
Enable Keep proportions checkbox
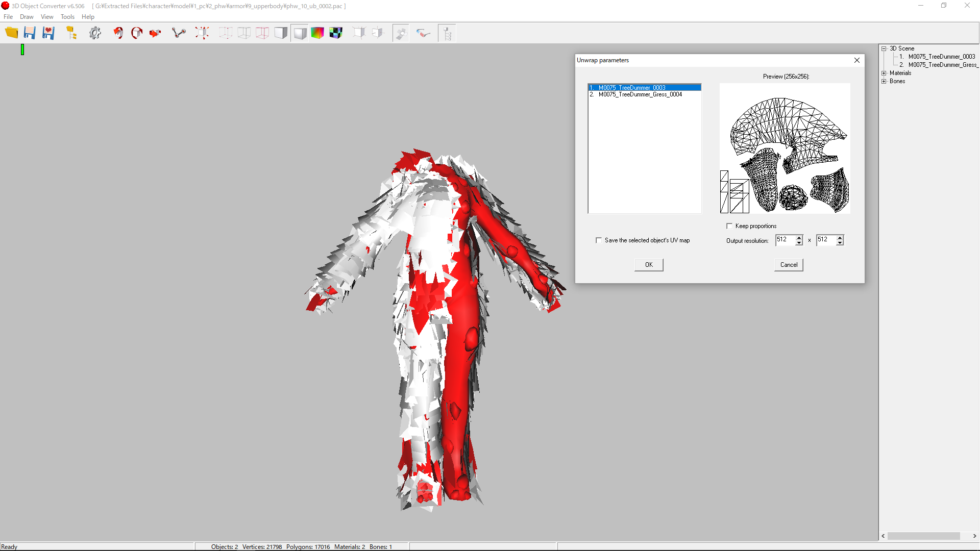[x=729, y=226]
